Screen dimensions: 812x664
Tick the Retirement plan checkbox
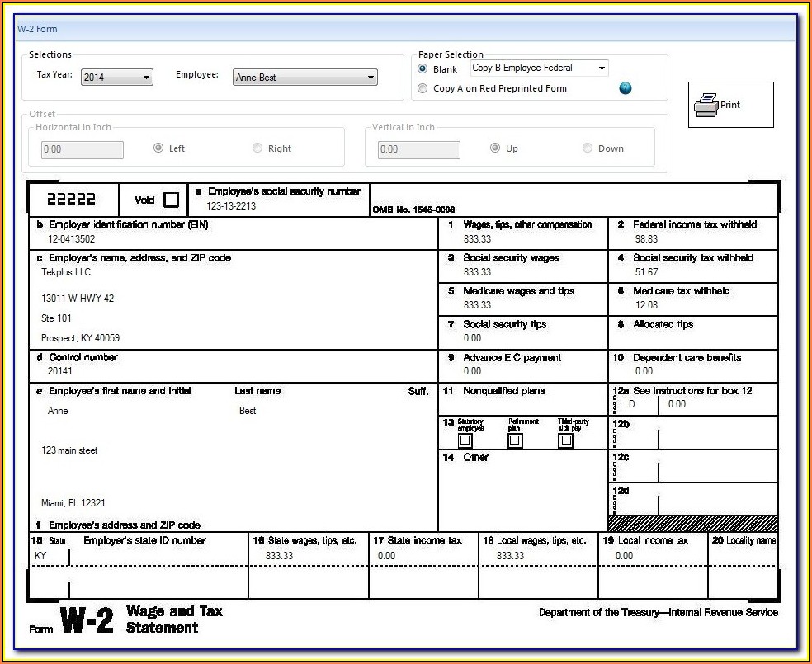point(515,440)
